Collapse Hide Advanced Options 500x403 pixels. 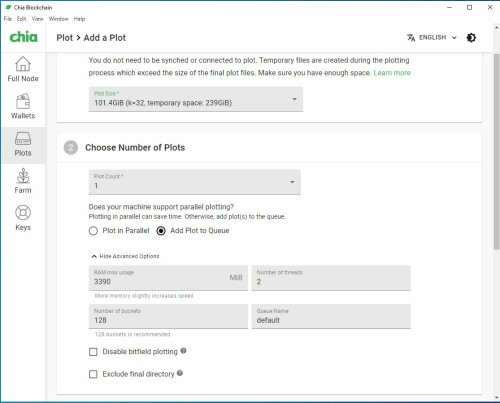[x=125, y=256]
